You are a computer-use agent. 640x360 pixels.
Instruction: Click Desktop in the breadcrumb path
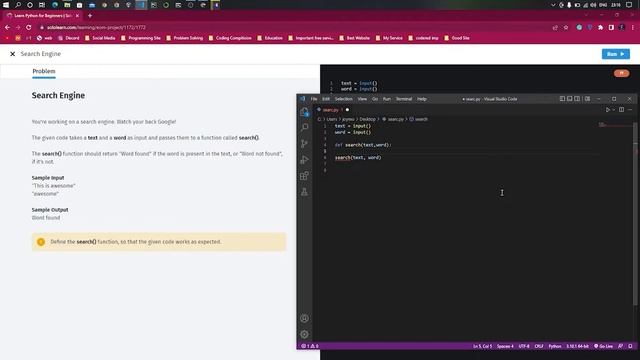[367, 119]
